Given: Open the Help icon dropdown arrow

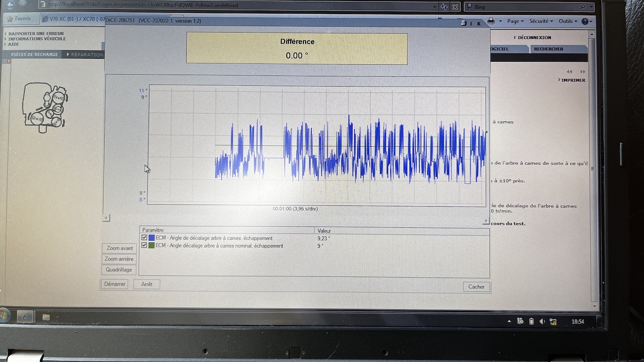Looking at the screenshot, I should pyautogui.click(x=591, y=21).
